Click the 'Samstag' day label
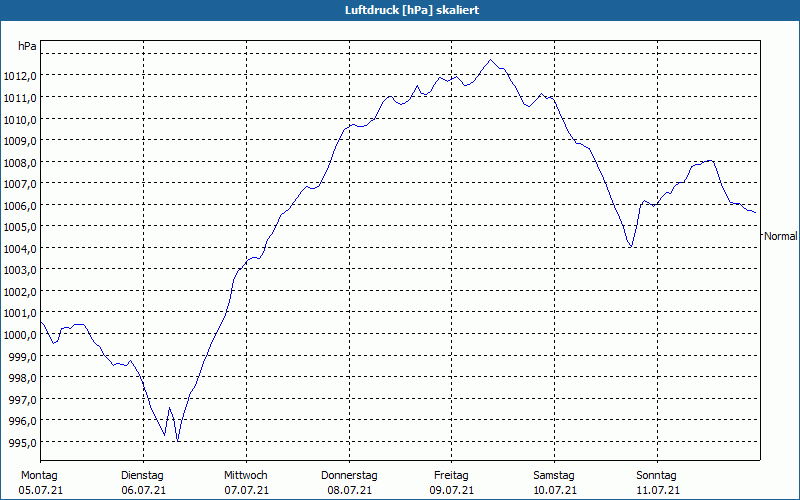This screenshot has width=800, height=500. coord(554,476)
